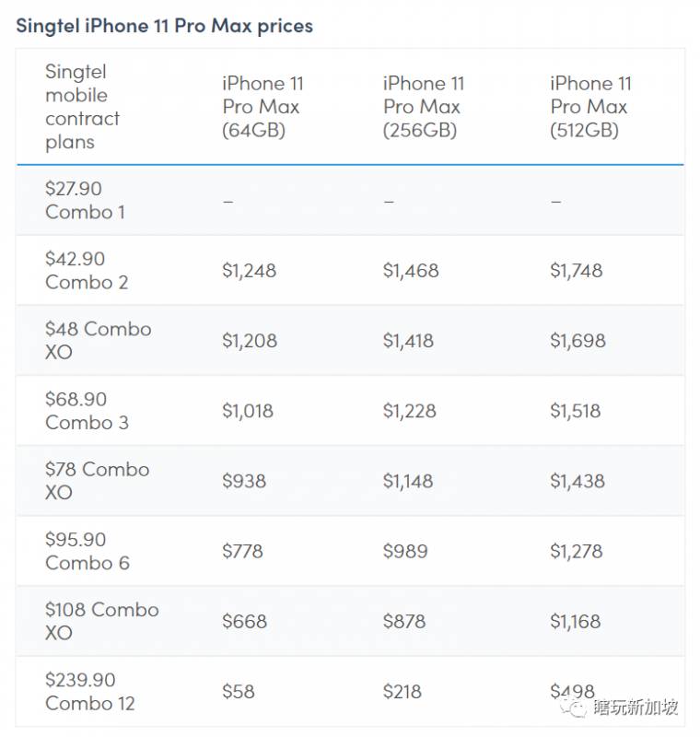Click the $1,418 price for 256GB
The width and height of the screenshot is (700, 737).
pos(410,341)
